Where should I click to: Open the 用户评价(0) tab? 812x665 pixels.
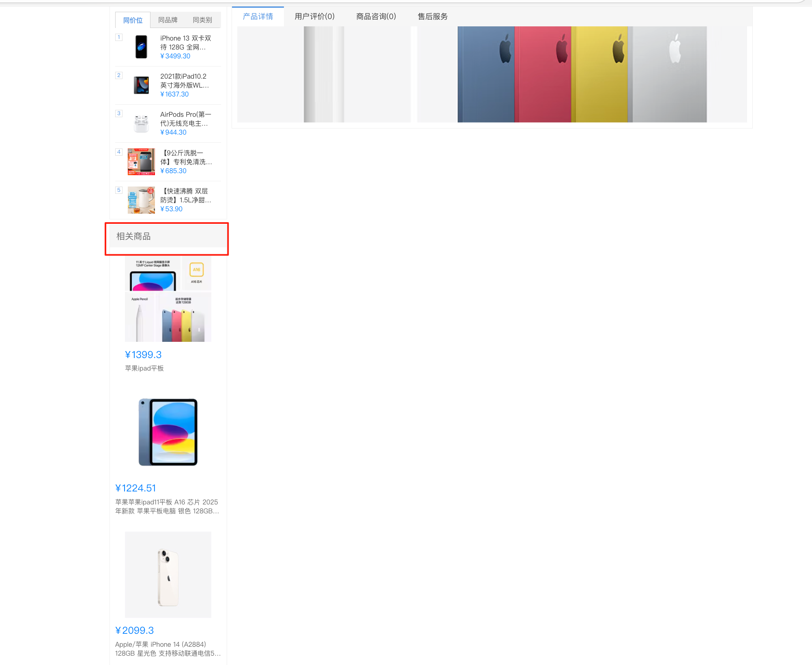pos(315,16)
